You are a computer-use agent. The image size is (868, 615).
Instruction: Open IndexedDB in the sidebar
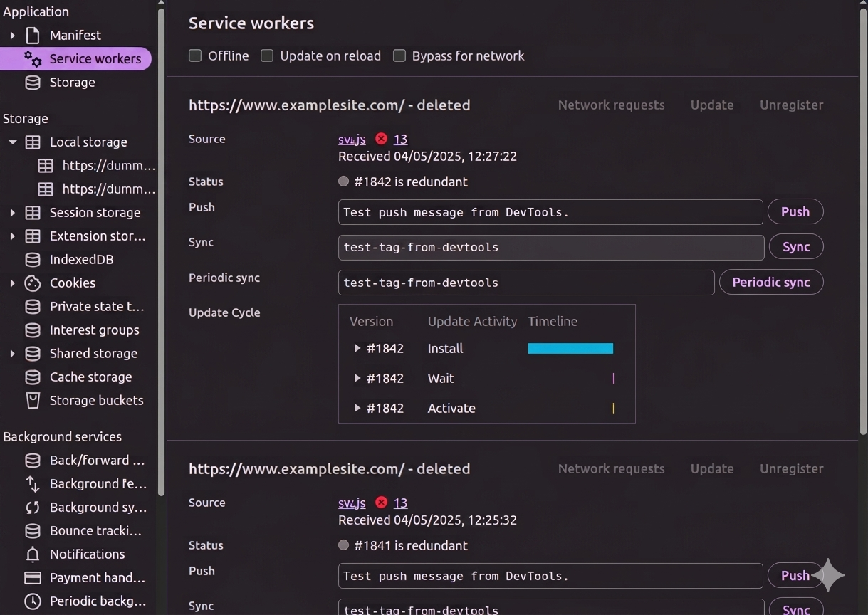[x=81, y=259]
